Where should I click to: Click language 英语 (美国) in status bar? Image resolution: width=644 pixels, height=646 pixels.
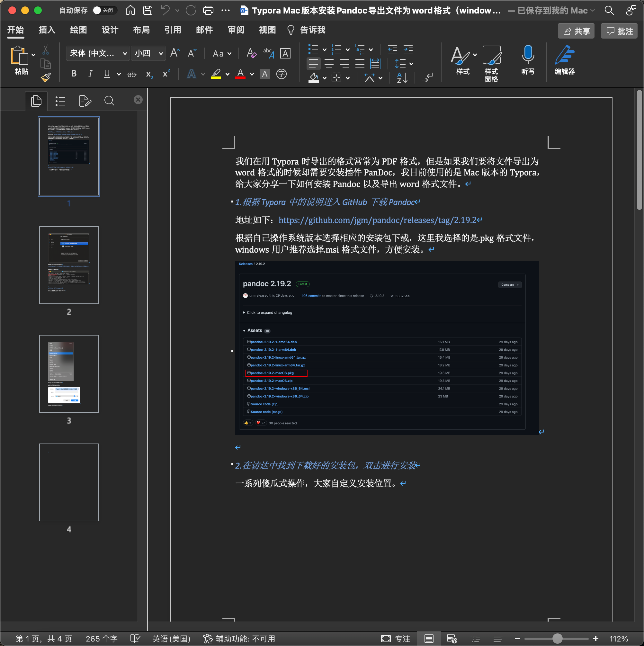coord(172,639)
